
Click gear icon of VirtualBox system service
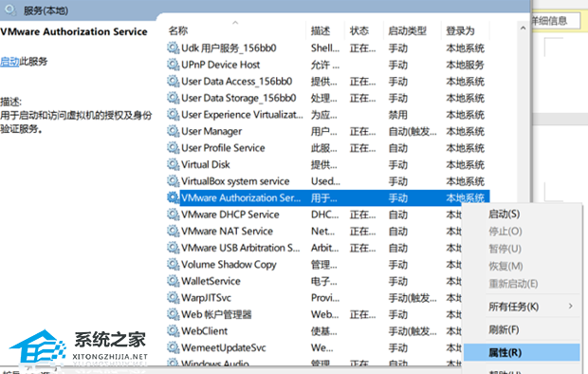[173, 181]
